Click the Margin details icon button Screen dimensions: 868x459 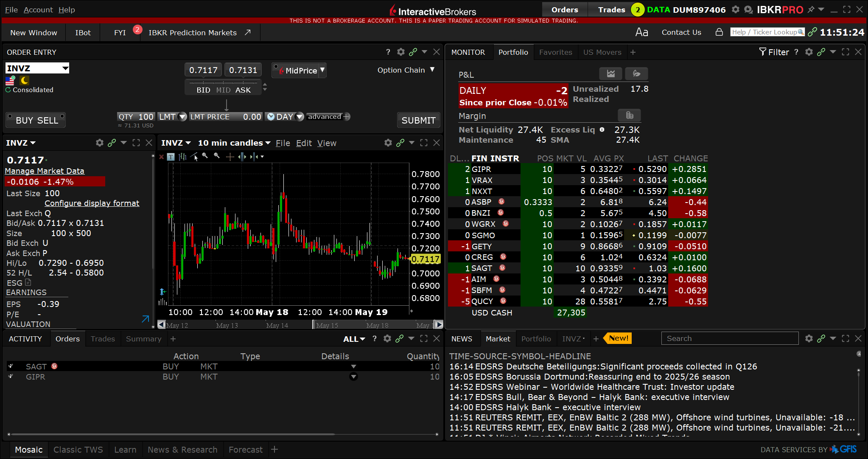tap(630, 115)
